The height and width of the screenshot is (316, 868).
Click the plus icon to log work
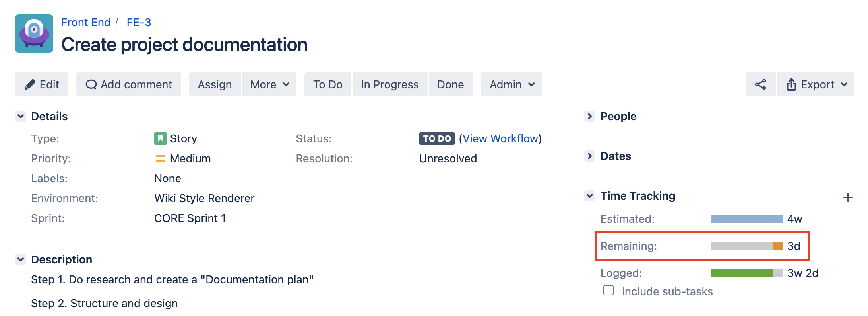click(848, 197)
